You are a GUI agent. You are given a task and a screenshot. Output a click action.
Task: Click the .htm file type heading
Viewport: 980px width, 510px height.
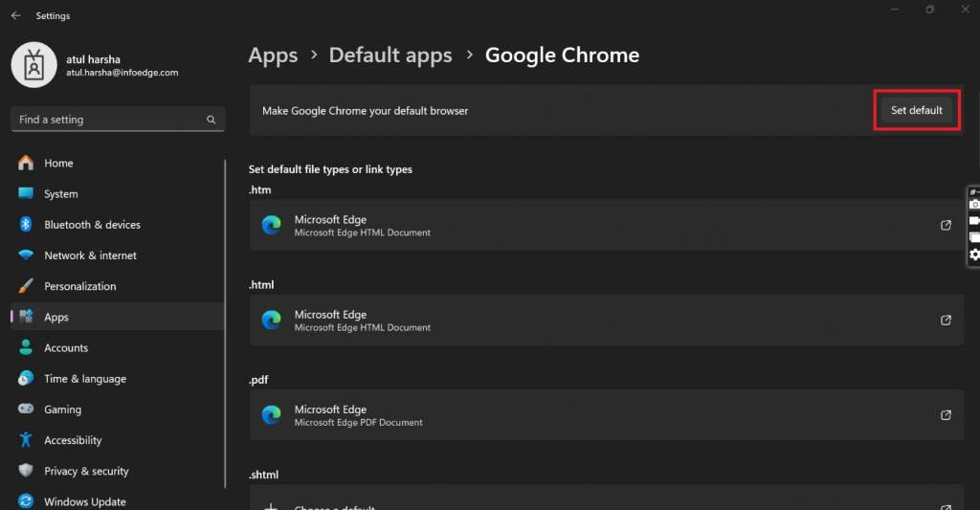(x=260, y=190)
